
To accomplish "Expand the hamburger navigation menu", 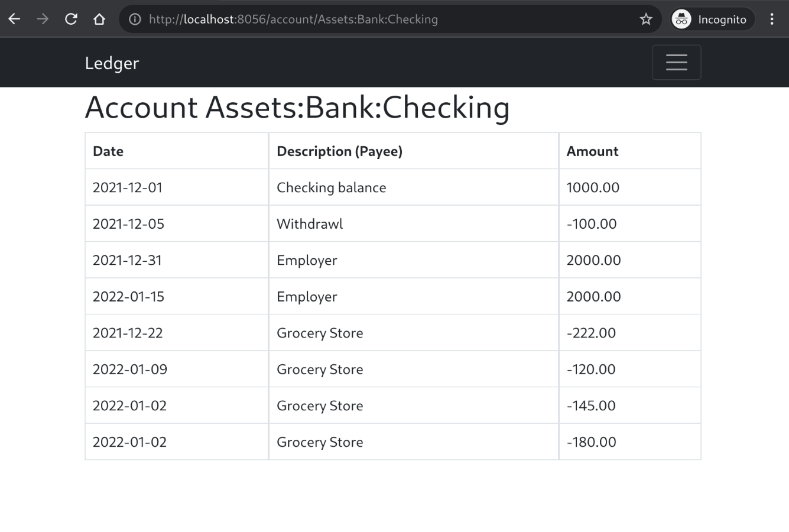I will (x=676, y=62).
